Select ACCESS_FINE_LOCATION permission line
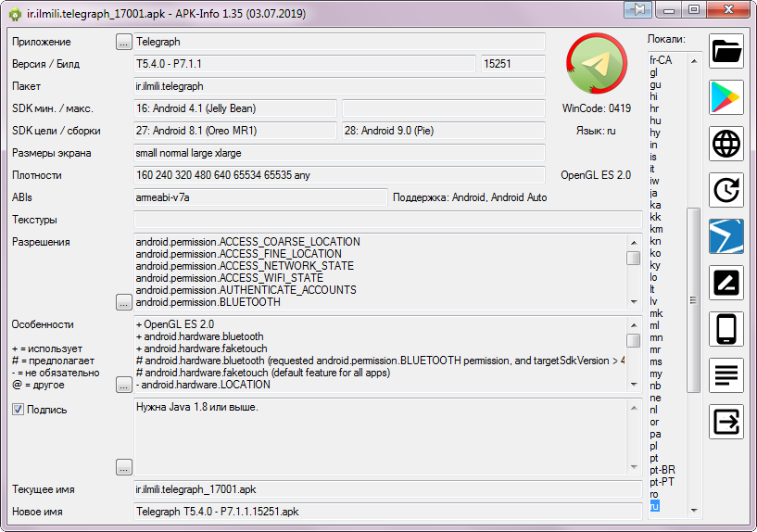 pos(238,254)
